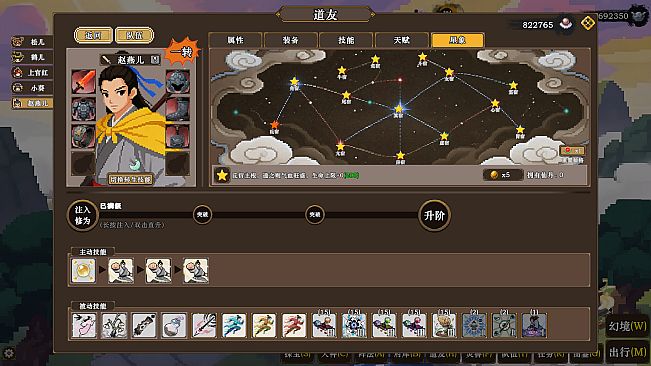
Task: Click the gold diamond currency icon
Action: 587,23
